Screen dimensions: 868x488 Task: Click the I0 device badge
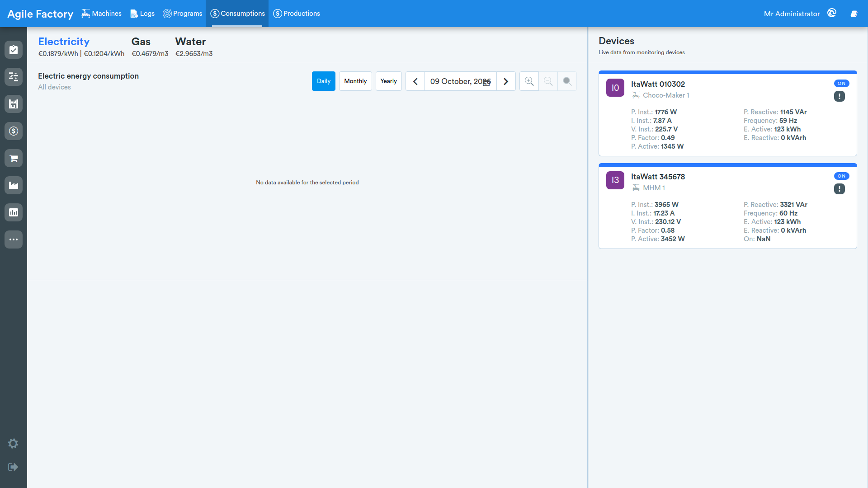click(615, 88)
